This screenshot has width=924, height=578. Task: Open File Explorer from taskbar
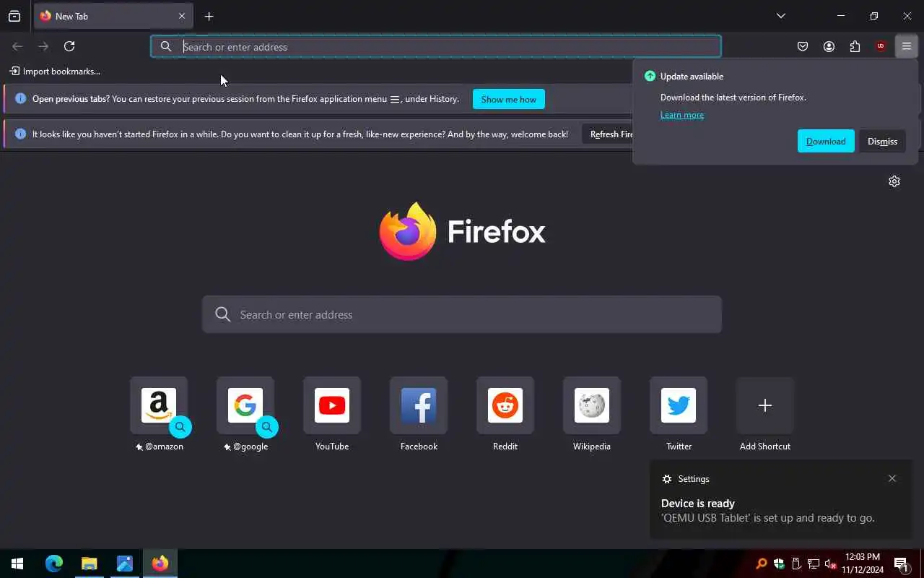pyautogui.click(x=89, y=564)
